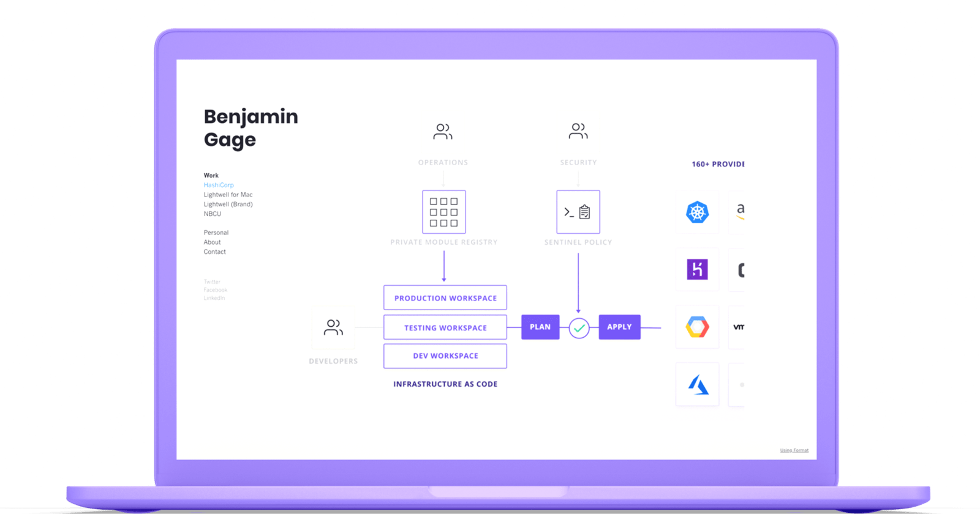Open the HashiCorp project link
The height and width of the screenshot is (514, 980).
[219, 185]
